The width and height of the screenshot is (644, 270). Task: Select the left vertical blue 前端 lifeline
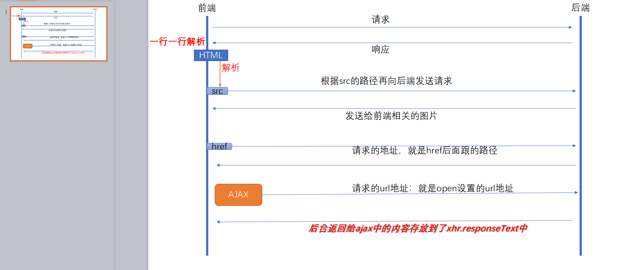[207, 136]
